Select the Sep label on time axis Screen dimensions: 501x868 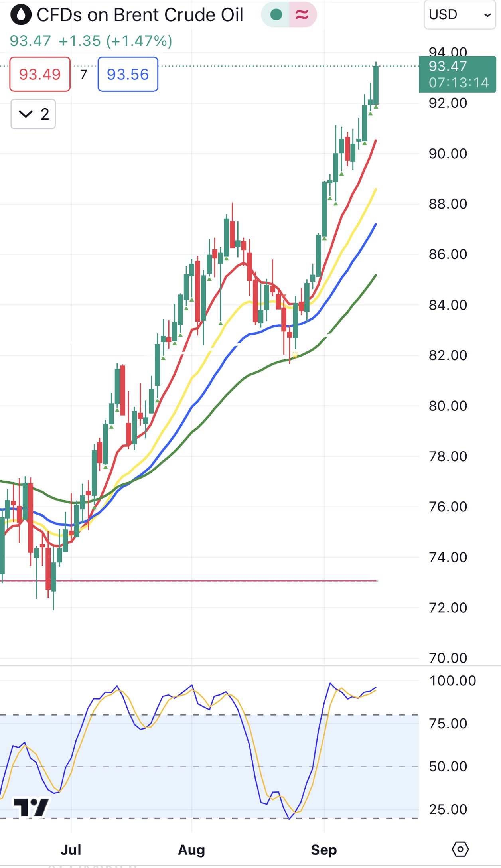[324, 850]
